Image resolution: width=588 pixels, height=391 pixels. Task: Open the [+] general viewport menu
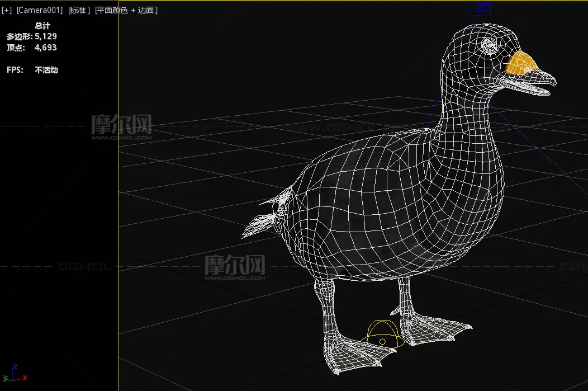coord(7,11)
